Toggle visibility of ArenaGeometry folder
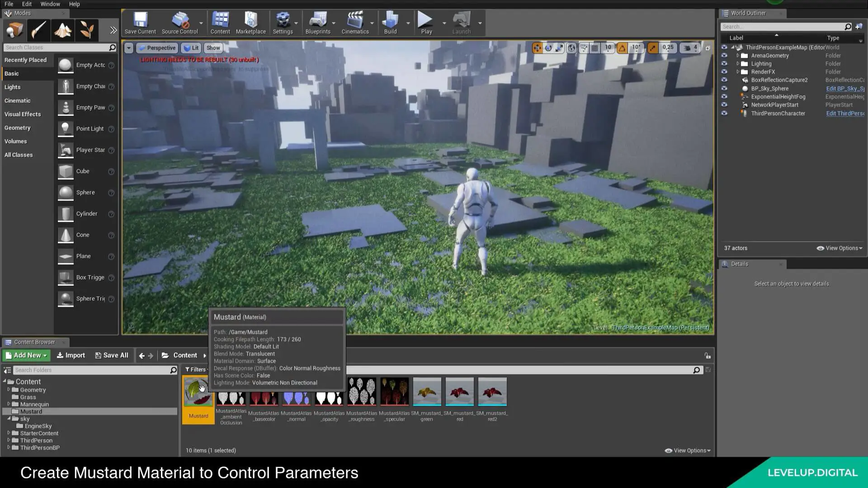The height and width of the screenshot is (488, 868). [x=724, y=56]
